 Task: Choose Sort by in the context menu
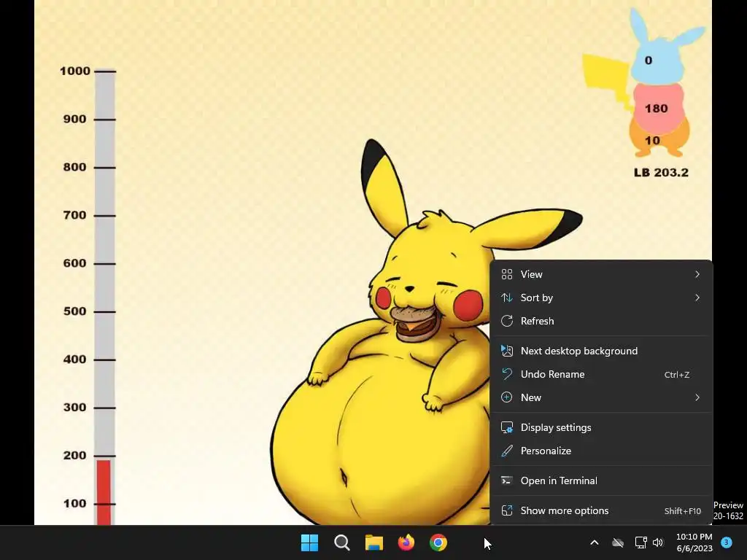(601, 297)
